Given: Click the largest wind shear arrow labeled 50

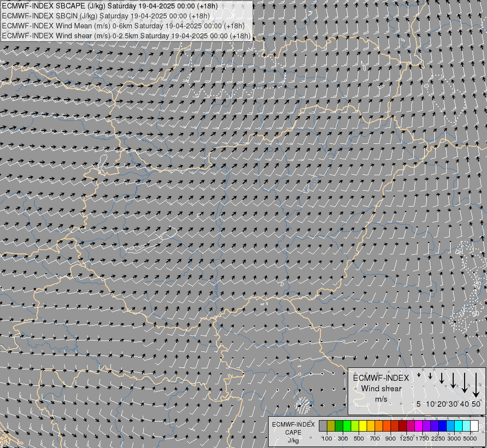Looking at the screenshot, I should [476, 385].
